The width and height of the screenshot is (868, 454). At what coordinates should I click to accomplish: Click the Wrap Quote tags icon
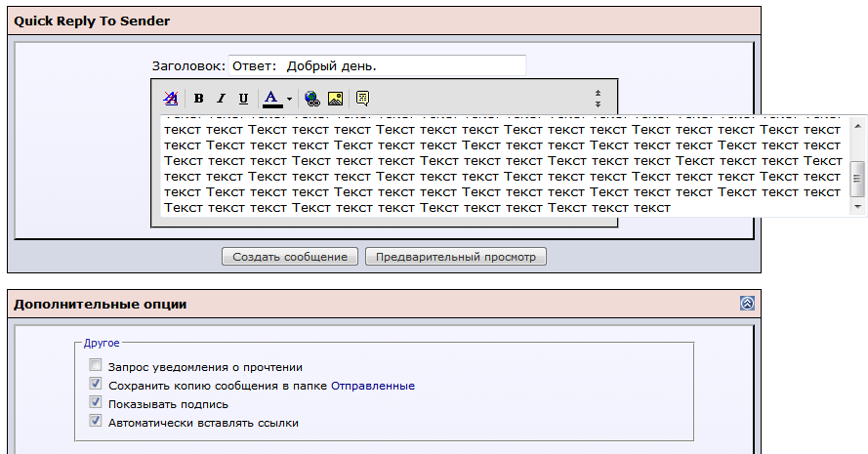point(362,99)
